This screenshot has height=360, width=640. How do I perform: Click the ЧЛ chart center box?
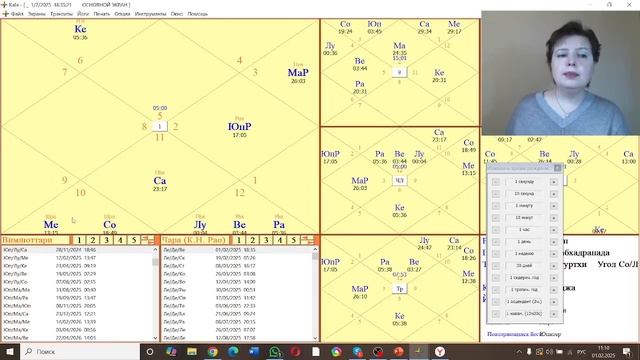tap(400, 180)
